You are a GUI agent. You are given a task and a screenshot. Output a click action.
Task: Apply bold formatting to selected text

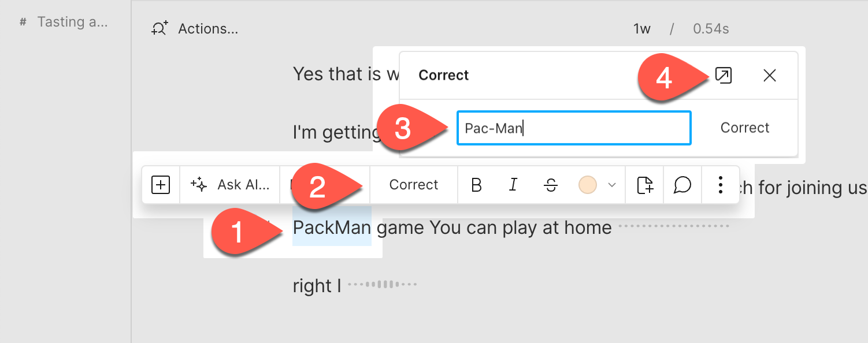click(476, 185)
